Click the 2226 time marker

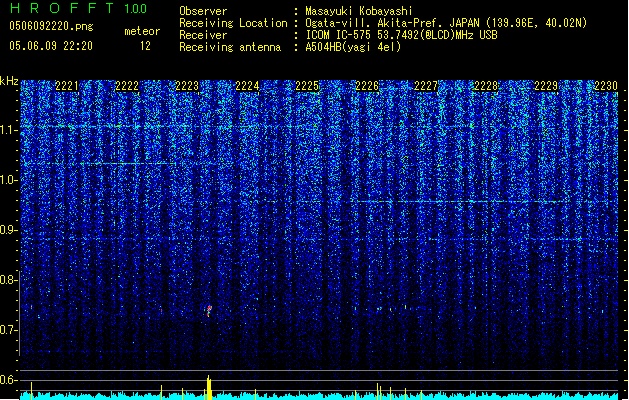(367, 86)
